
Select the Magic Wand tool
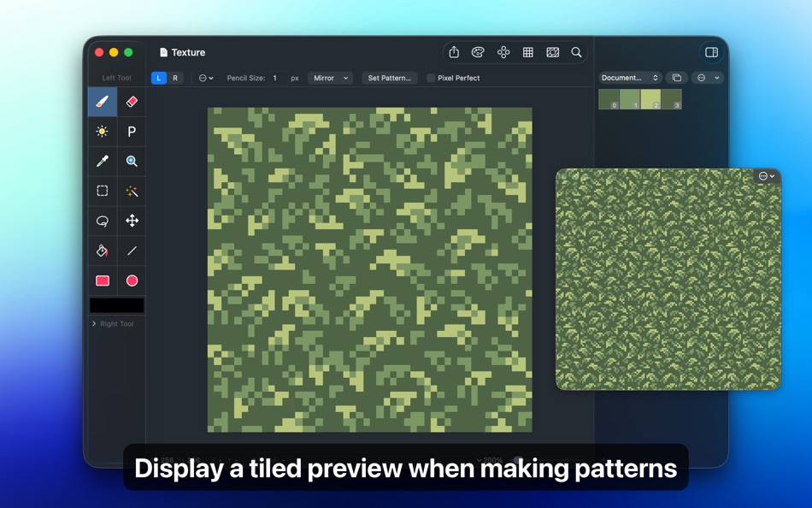click(131, 191)
